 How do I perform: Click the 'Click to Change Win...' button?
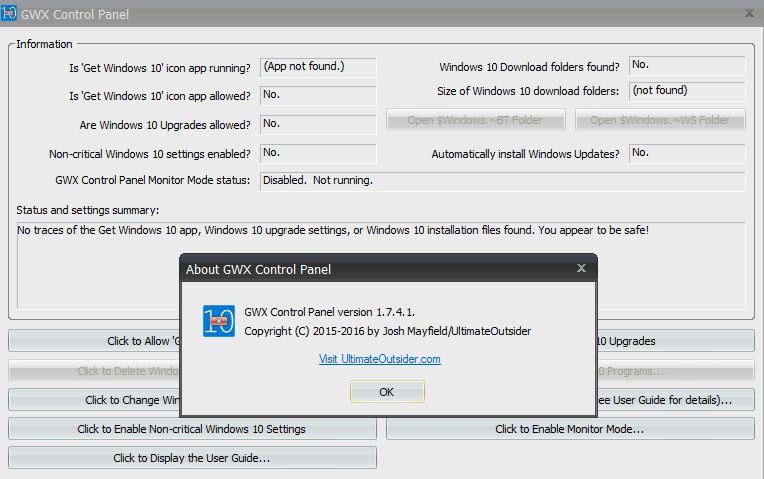94,400
